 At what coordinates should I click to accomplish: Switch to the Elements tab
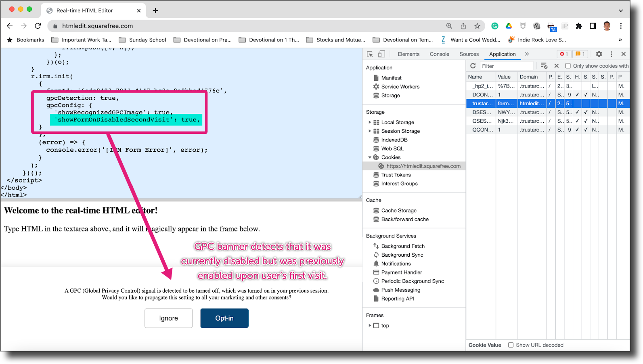408,54
